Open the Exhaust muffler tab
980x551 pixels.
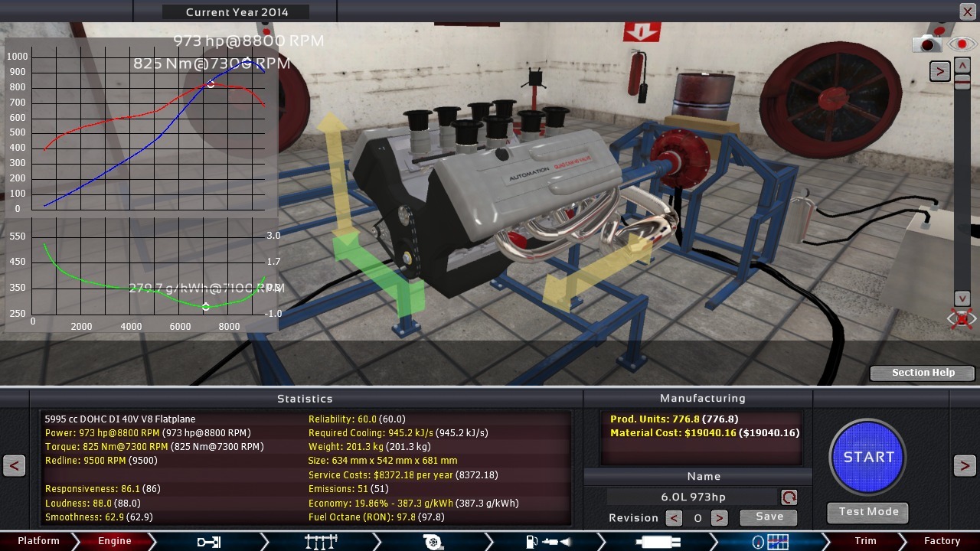click(658, 542)
